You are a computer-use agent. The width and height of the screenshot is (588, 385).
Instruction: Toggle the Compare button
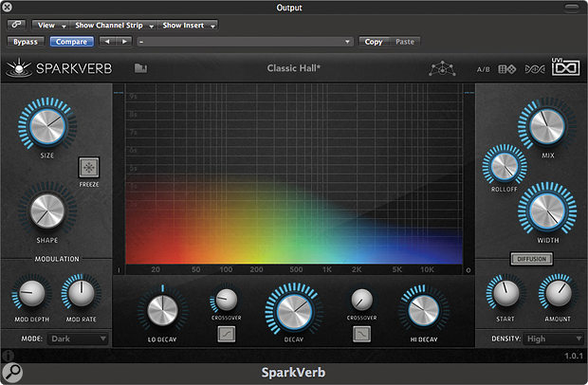point(71,42)
